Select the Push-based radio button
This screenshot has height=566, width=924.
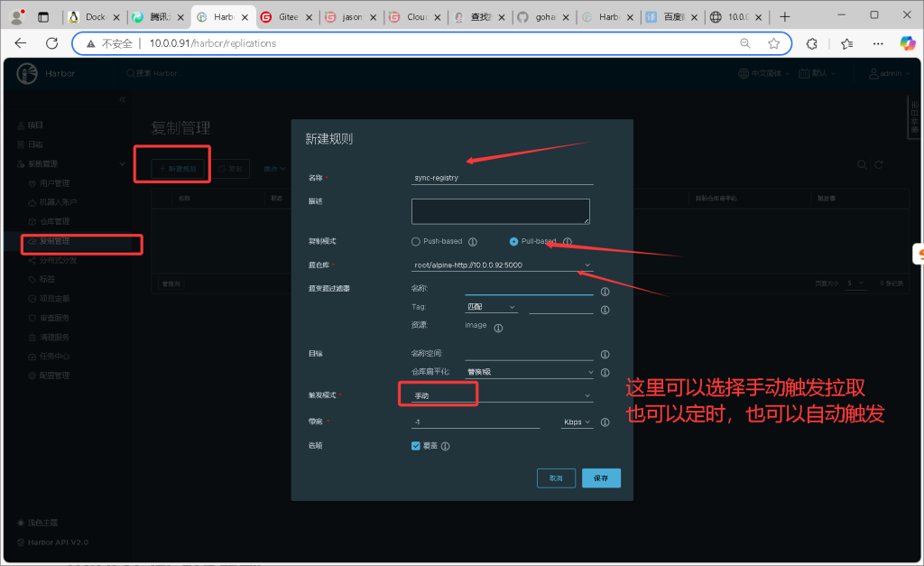pyautogui.click(x=416, y=242)
